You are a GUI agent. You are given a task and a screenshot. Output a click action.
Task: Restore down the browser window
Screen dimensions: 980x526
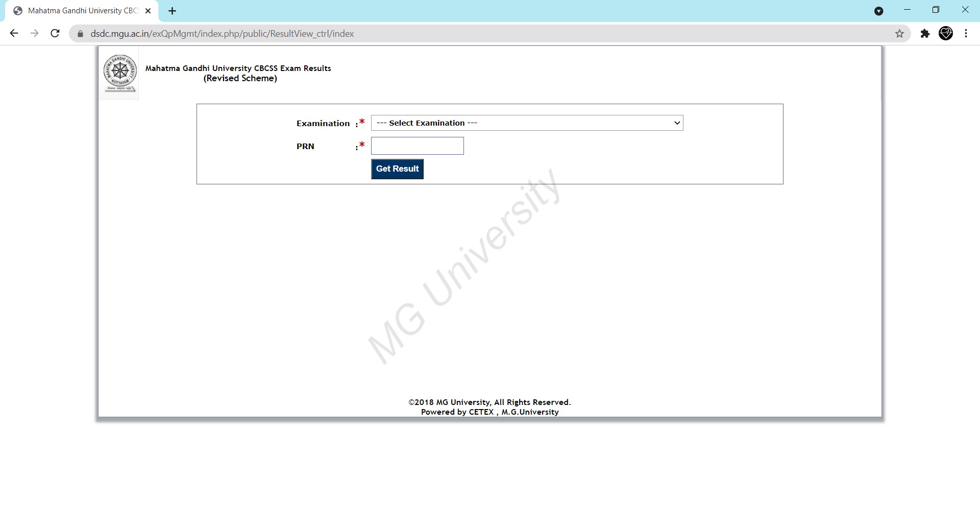[x=936, y=10]
